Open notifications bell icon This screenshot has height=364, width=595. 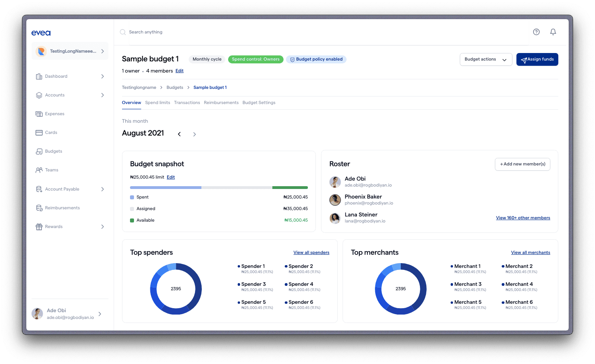click(553, 32)
